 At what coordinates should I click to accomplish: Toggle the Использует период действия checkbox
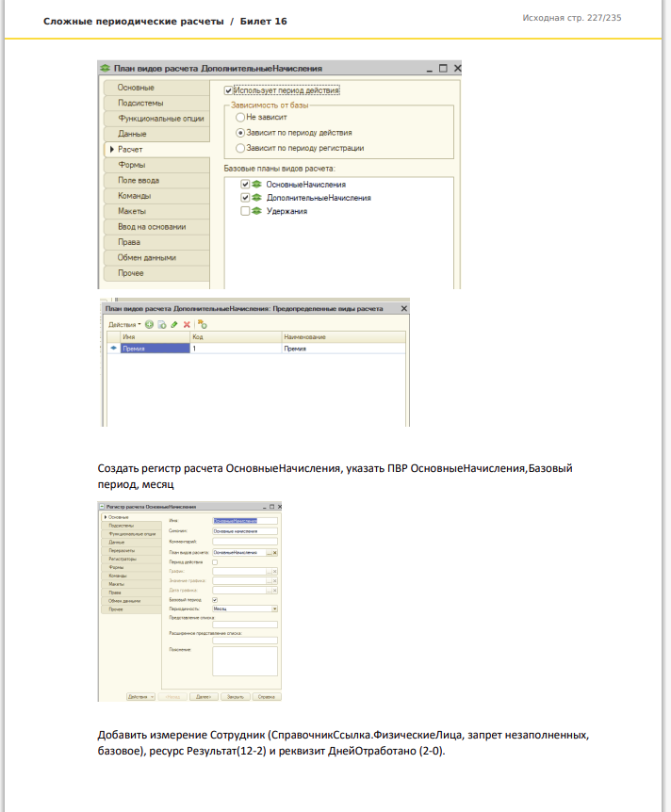[228, 90]
